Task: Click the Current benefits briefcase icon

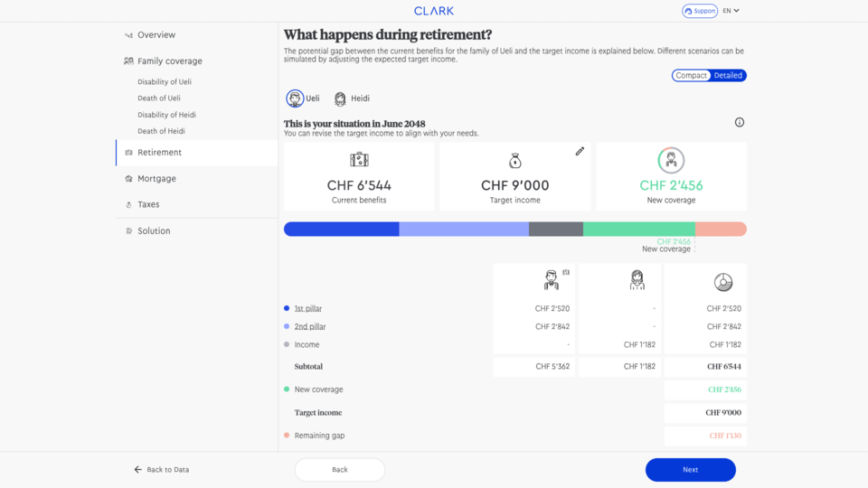Action: tap(359, 161)
